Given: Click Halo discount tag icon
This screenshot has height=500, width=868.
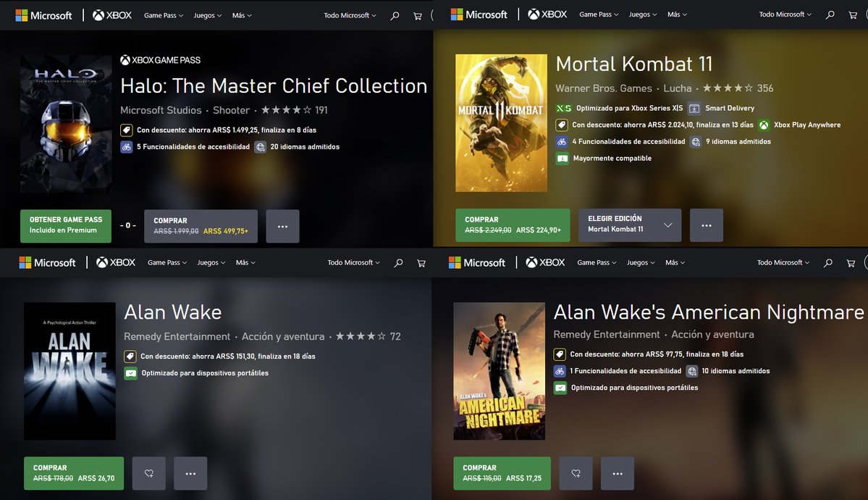Looking at the screenshot, I should (x=126, y=130).
